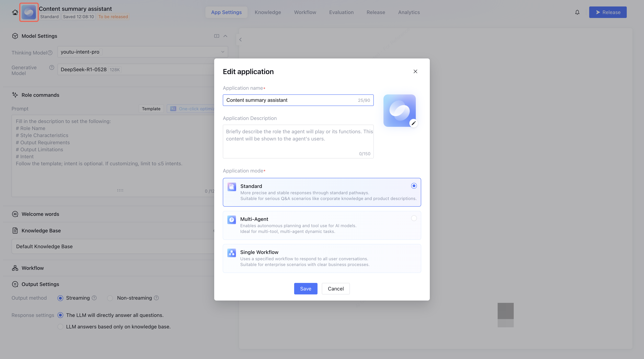Click the Streaming help question icon
Screen dimensions: 644x359
[x=94, y=298]
